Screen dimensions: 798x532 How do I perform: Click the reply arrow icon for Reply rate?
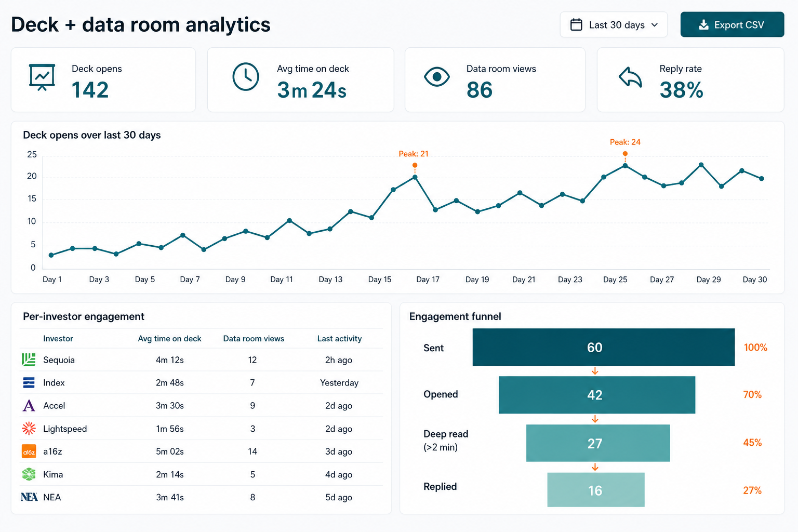[x=630, y=77]
